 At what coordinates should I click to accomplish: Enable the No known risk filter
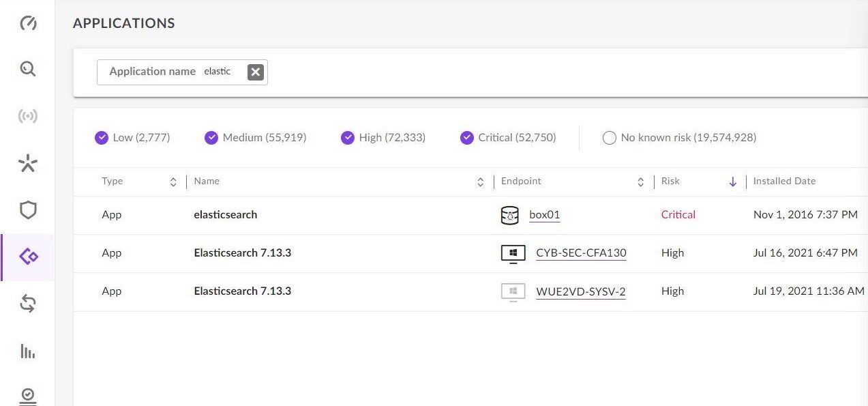[x=610, y=138]
